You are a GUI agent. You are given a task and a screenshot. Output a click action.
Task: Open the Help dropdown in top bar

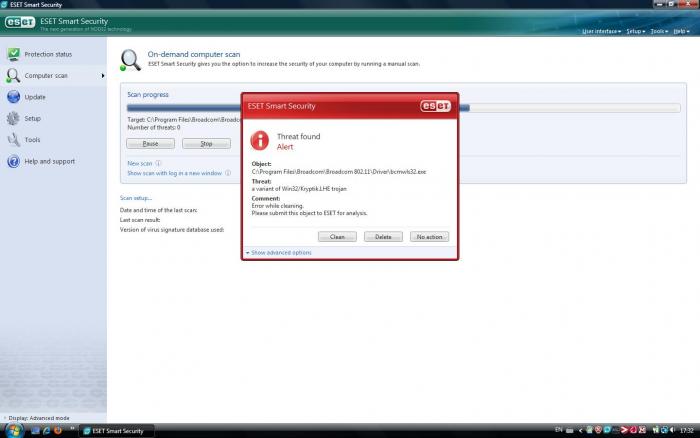coord(682,31)
